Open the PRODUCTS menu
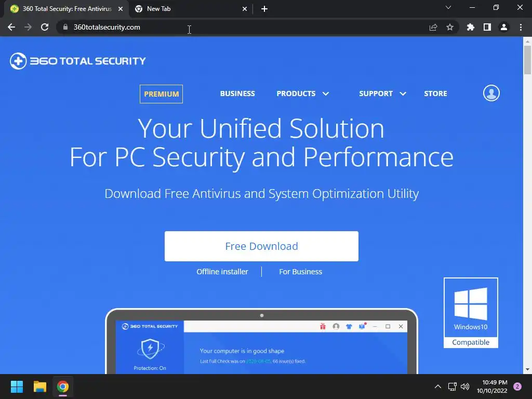This screenshot has height=399, width=532. 296,94
